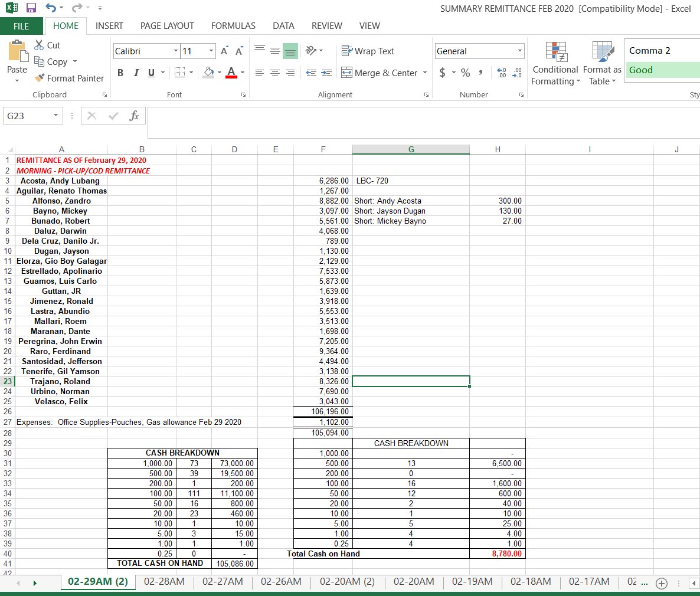
Task: Open Conditional Formatting menu
Action: pyautogui.click(x=555, y=63)
